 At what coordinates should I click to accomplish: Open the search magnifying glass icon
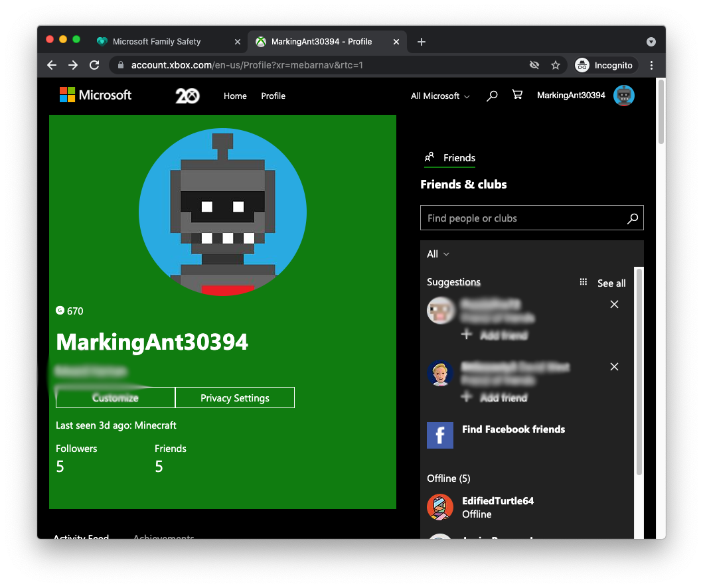tap(492, 96)
